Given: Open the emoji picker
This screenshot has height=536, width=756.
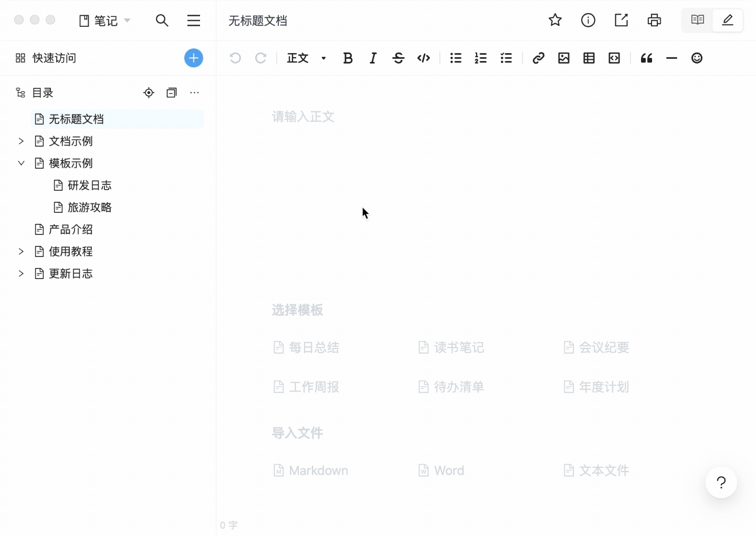Looking at the screenshot, I should [697, 58].
